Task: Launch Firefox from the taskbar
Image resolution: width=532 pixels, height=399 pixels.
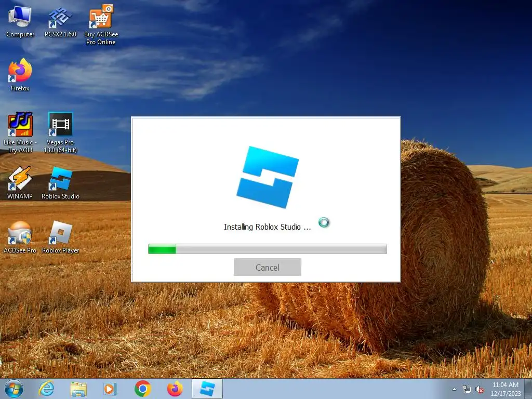Action: pyautogui.click(x=175, y=389)
